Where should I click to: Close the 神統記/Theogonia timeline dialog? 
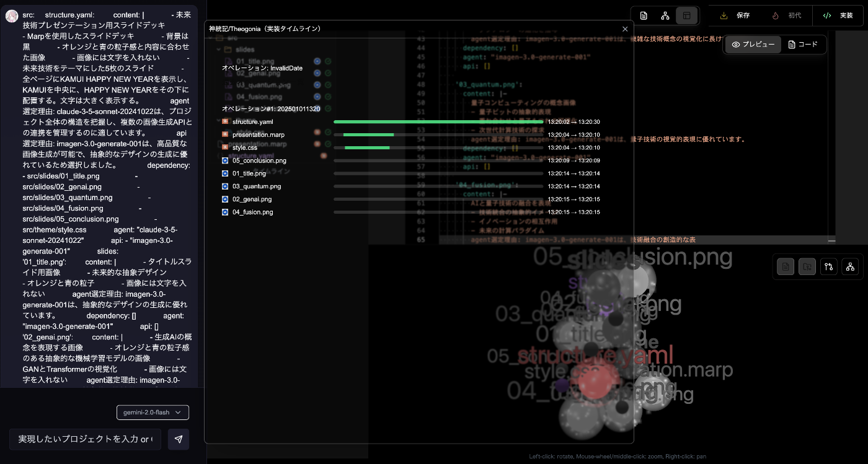[625, 29]
